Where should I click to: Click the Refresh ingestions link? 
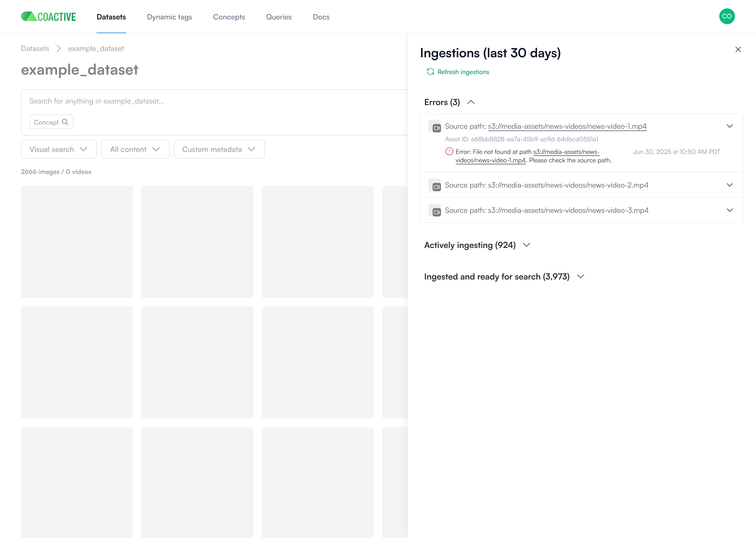tap(463, 71)
